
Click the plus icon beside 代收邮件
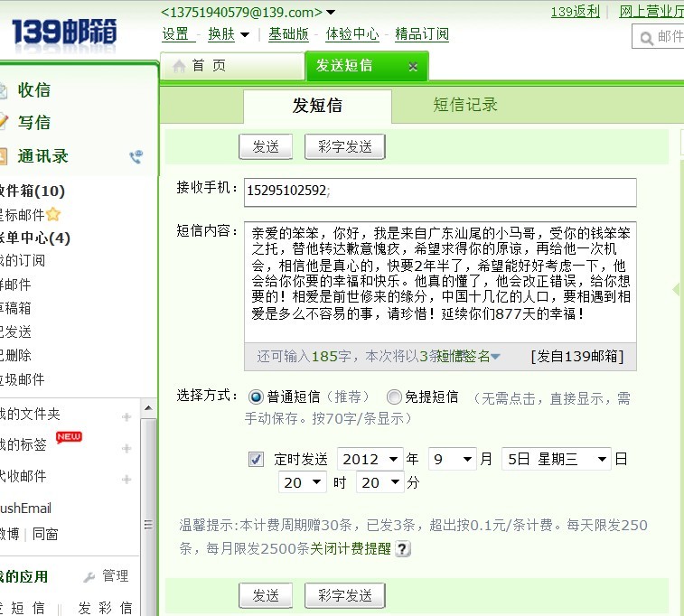tap(126, 479)
